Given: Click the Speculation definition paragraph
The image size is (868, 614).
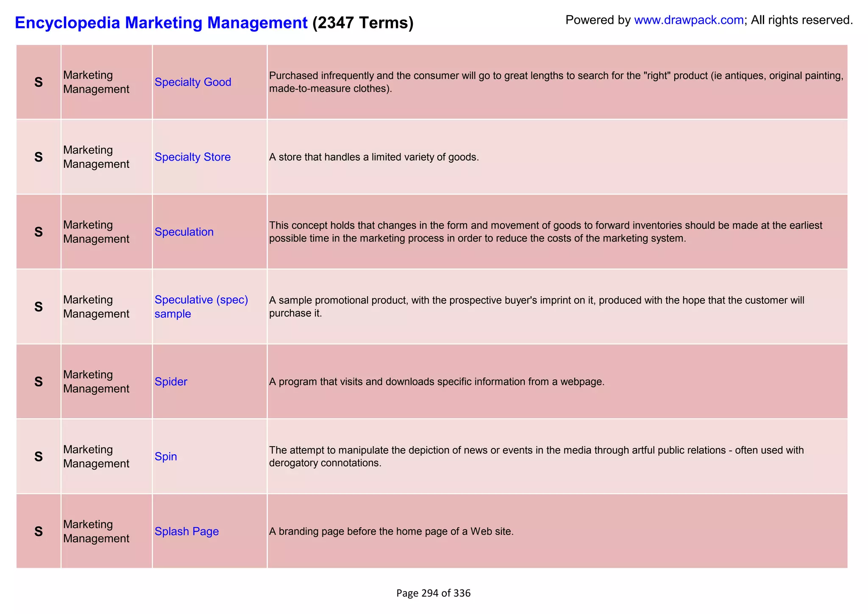Looking at the screenshot, I should (x=545, y=232).
